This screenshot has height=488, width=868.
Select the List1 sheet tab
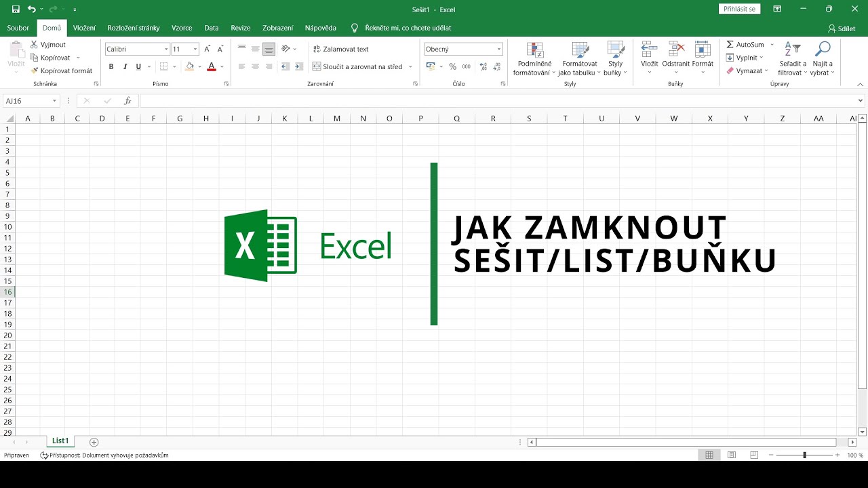[60, 441]
